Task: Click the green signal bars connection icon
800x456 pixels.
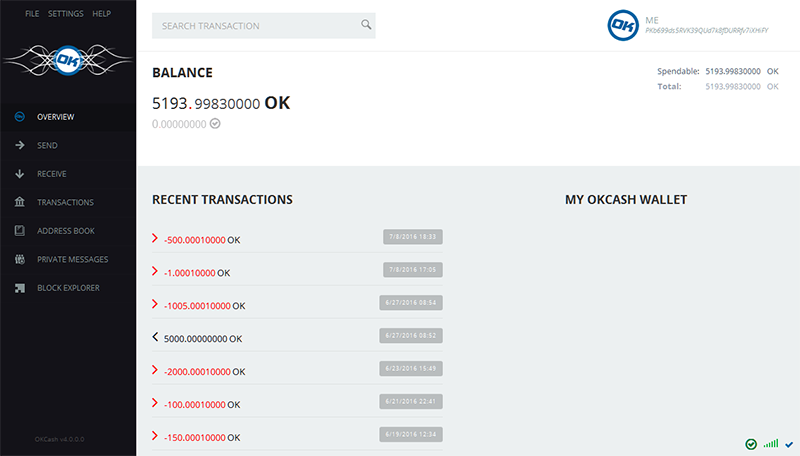Action: [770, 444]
